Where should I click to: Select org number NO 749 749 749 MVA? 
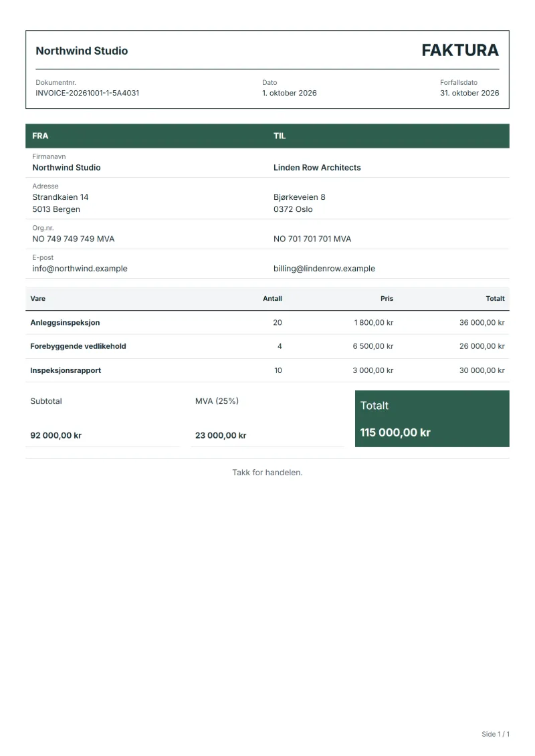click(x=74, y=239)
